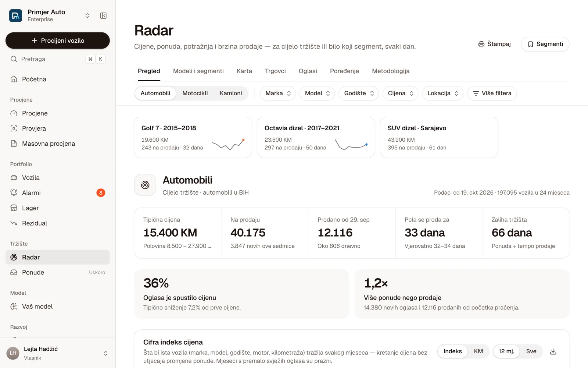Switch to the Karta tab
Screen dimensions: 588x368
pos(244,71)
